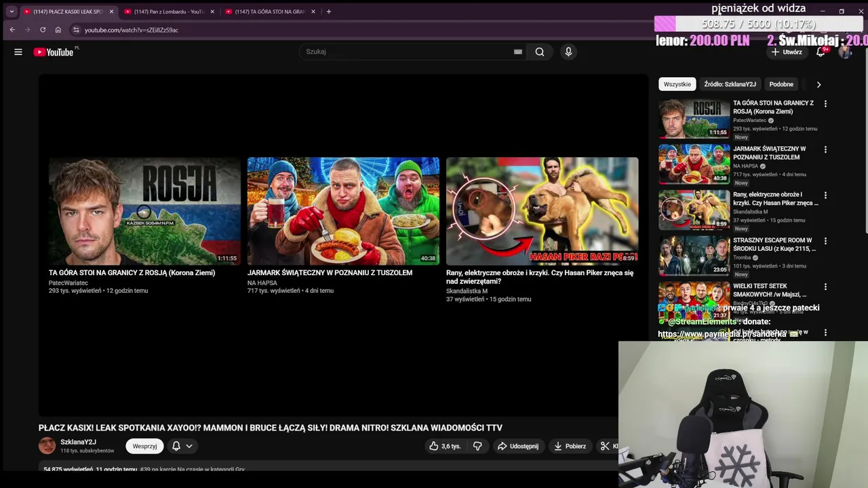This screenshot has width=868, height=488.
Task: Toggle notification bell for SzklanaY2J
Action: 176,446
